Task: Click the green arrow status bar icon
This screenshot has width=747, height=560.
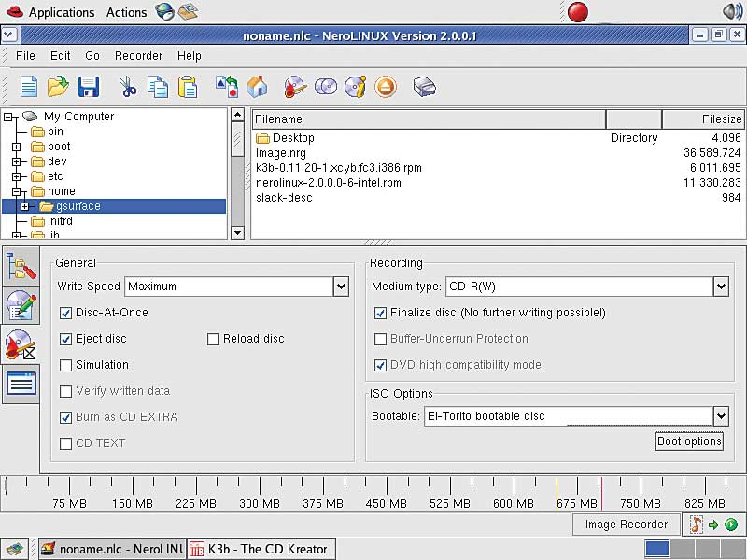Action: [713, 525]
